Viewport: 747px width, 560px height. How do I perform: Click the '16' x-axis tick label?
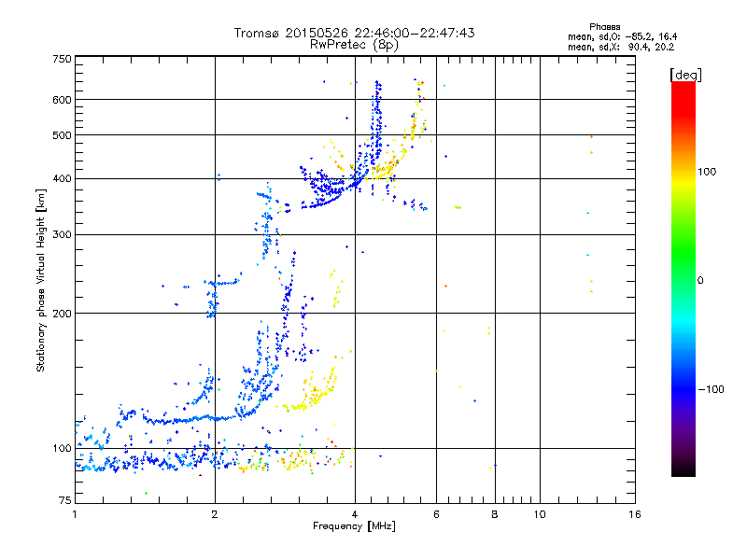point(635,514)
